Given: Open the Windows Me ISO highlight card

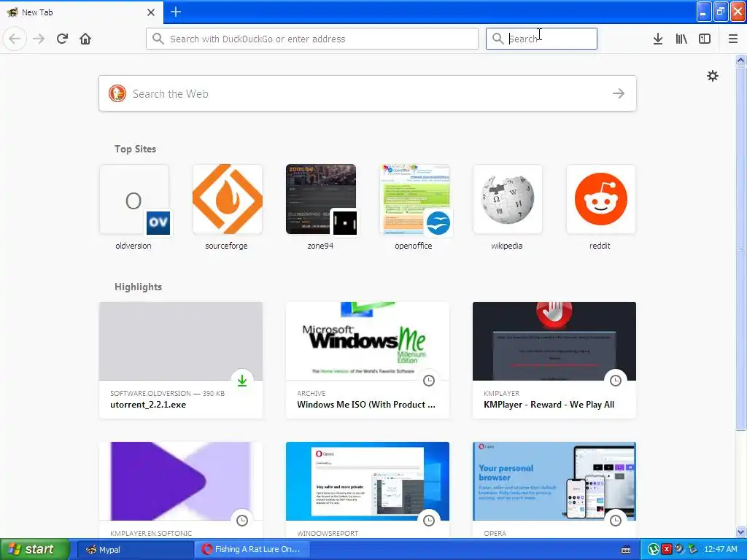Looking at the screenshot, I should tap(368, 360).
